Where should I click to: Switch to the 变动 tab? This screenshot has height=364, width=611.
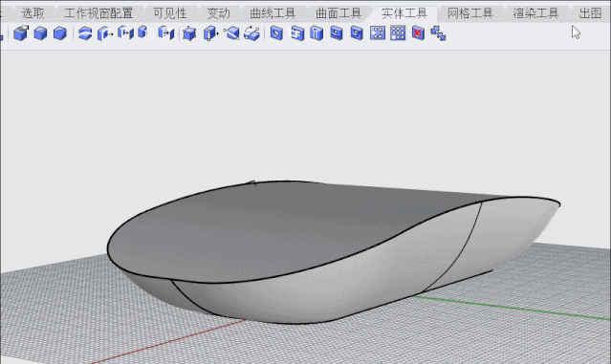click(x=219, y=13)
